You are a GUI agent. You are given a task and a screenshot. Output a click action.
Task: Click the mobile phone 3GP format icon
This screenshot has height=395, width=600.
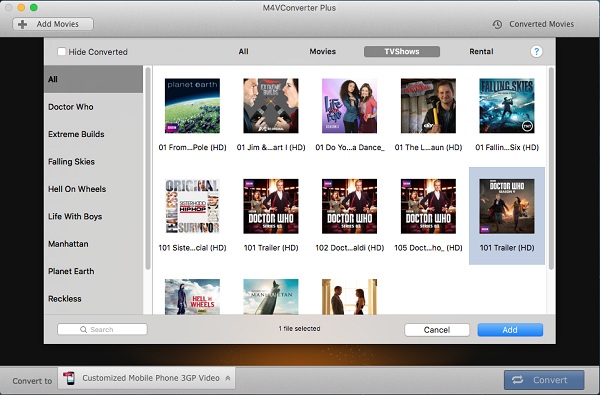pyautogui.click(x=69, y=378)
